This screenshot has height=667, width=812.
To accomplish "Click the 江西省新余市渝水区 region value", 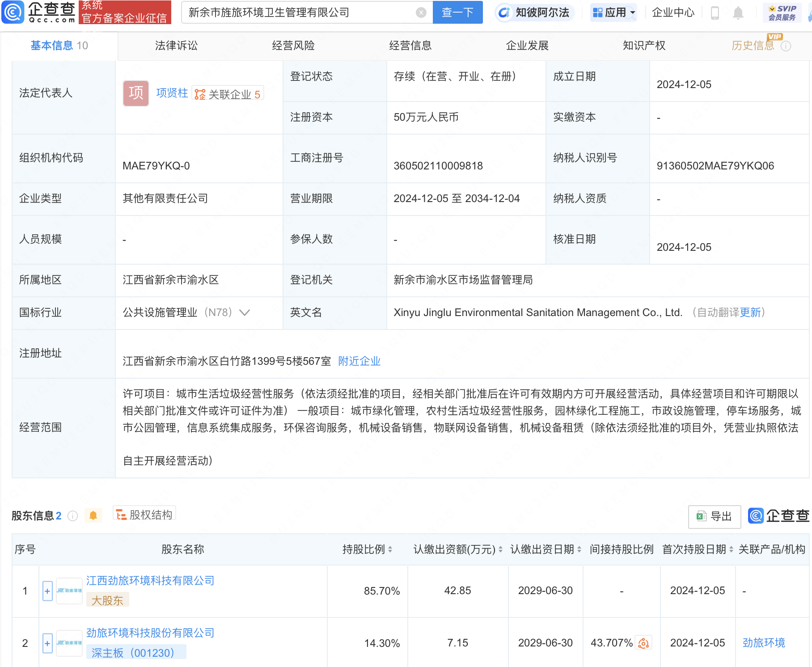I will (x=171, y=280).
